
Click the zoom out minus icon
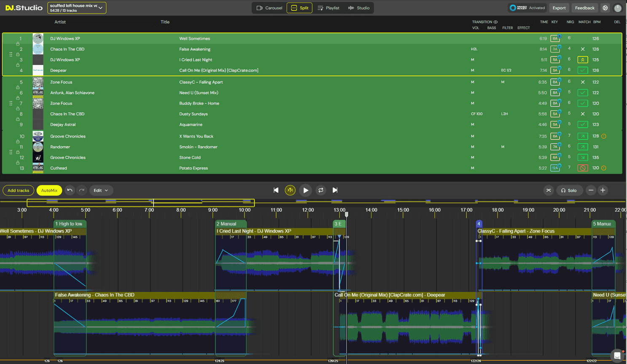pos(591,190)
